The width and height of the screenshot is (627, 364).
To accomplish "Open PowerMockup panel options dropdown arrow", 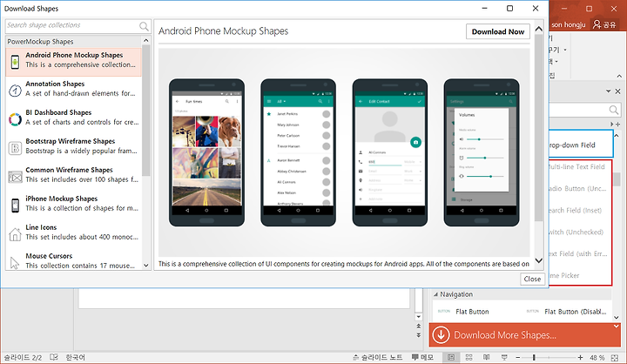I will click(608, 91).
